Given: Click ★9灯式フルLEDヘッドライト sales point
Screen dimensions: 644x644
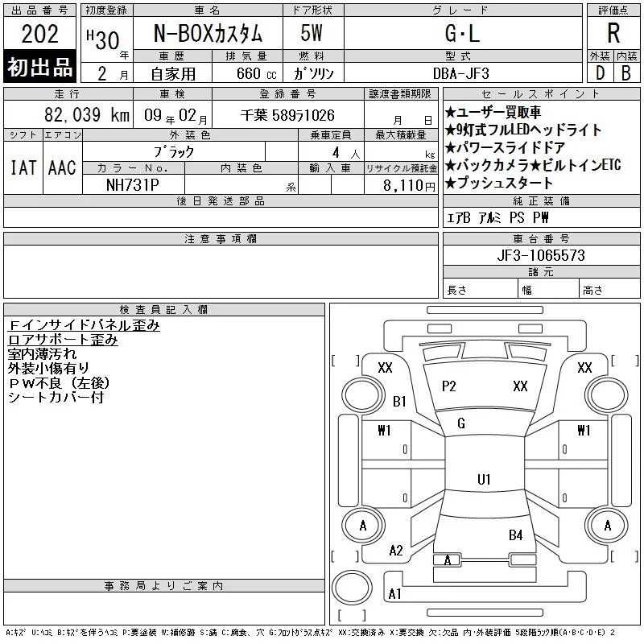Looking at the screenshot, I should coord(523,130).
